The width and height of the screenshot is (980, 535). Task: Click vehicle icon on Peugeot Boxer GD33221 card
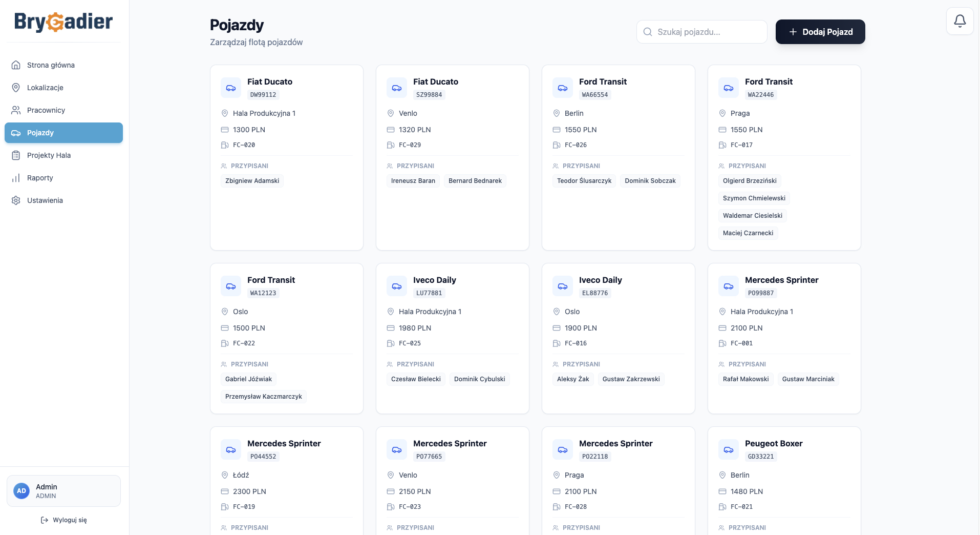(729, 449)
